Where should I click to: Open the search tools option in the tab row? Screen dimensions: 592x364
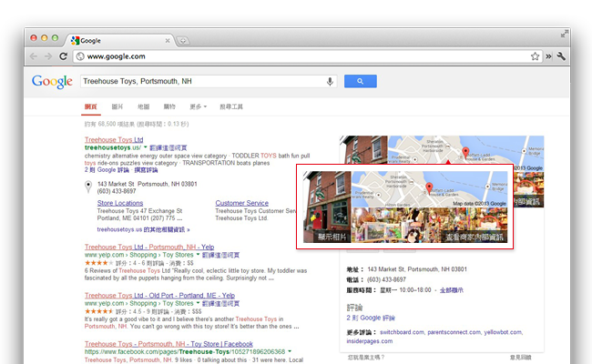[231, 106]
